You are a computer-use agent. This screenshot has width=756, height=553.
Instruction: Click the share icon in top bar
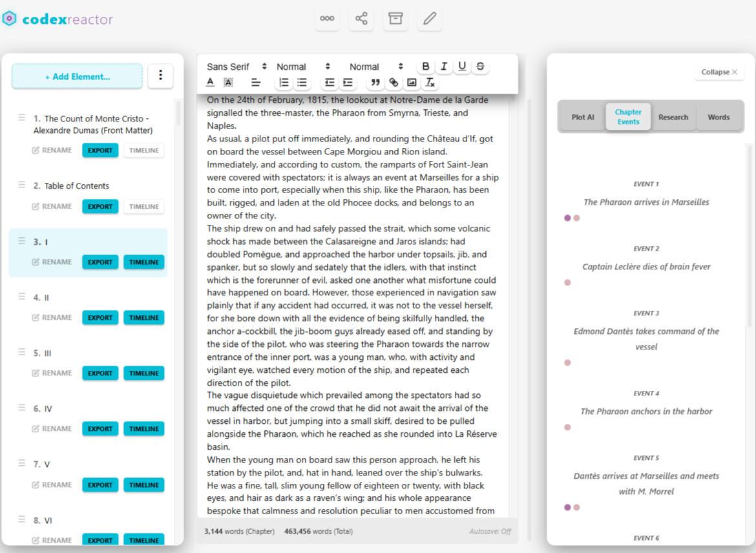(x=361, y=19)
